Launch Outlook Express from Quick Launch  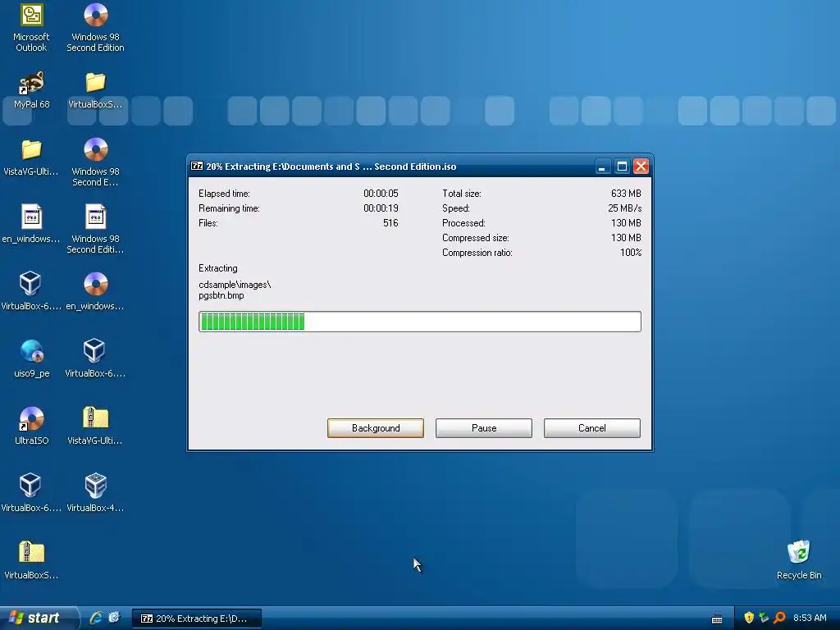[114, 618]
